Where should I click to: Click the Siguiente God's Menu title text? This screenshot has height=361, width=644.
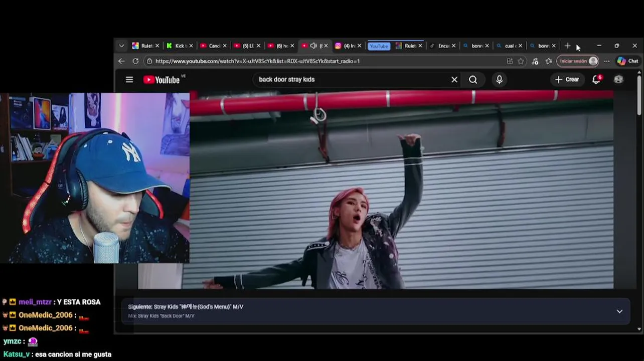coord(186,307)
